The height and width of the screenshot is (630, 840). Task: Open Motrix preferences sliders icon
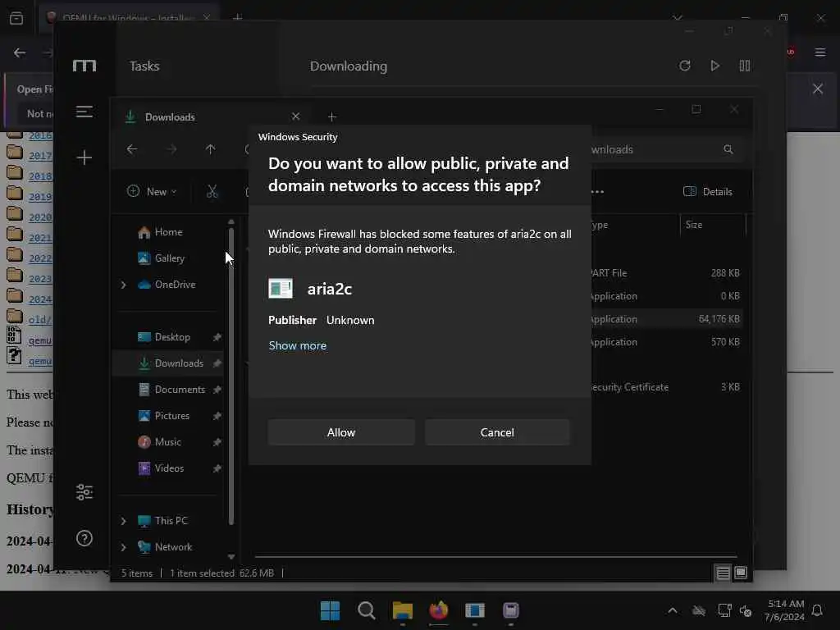84,492
